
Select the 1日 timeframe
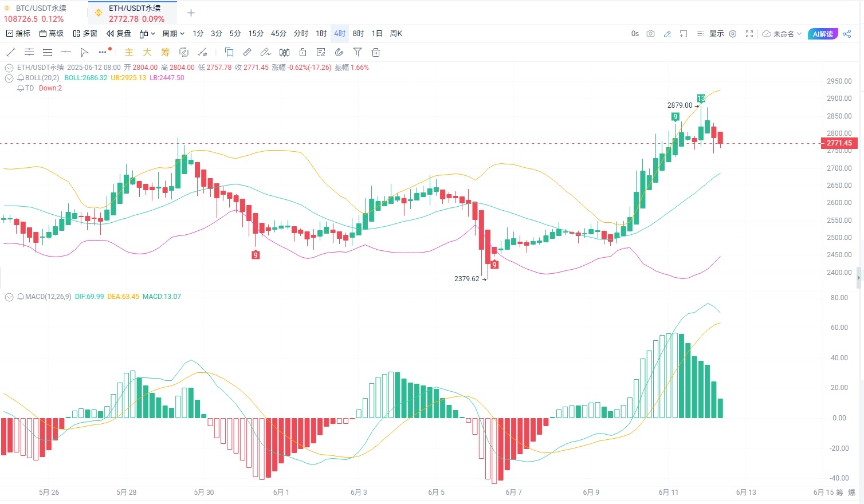click(376, 34)
